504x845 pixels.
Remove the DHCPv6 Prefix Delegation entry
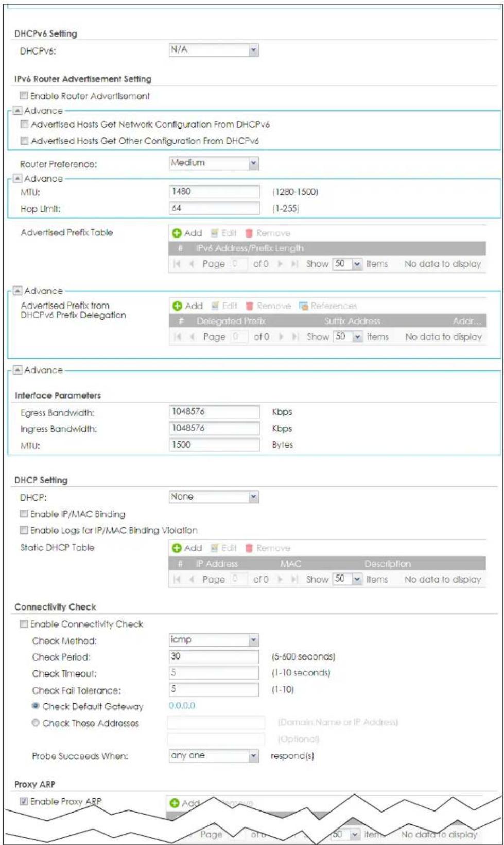268,306
